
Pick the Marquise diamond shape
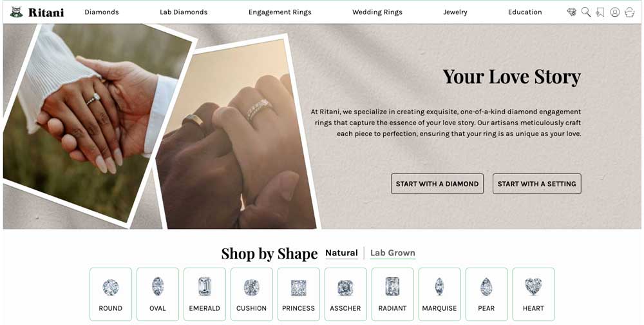coord(439,294)
